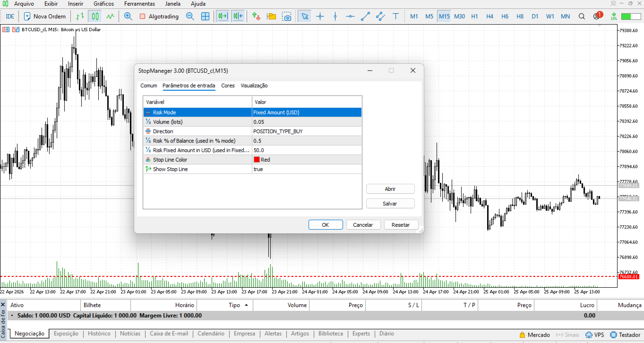Viewport: 644px width, 343px height.
Task: Click Nova Ordem to create an order
Action: click(45, 17)
